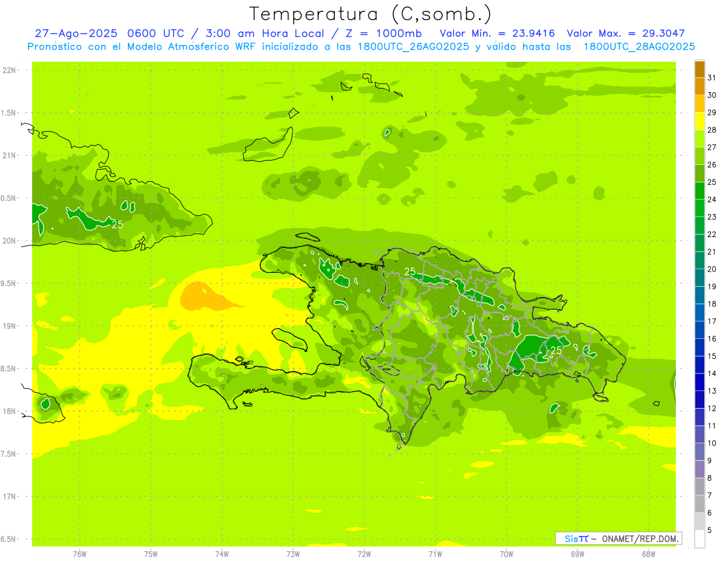The width and height of the screenshot is (728, 562).
Task: Click the "21N" latitude label
Action: [10, 156]
